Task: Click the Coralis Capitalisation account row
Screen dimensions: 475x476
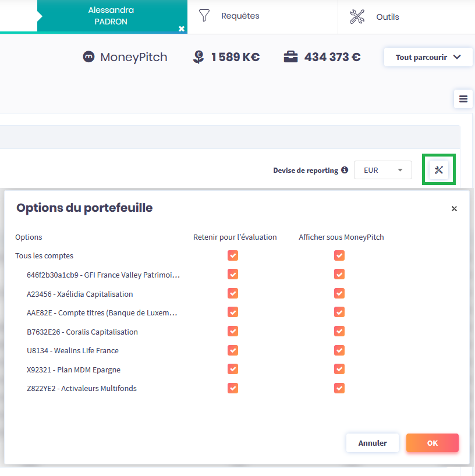Action: click(82, 332)
